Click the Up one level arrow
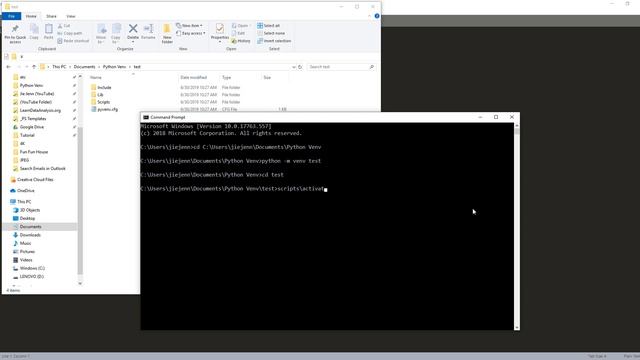Viewport: 640px width, 360px height. [34, 67]
